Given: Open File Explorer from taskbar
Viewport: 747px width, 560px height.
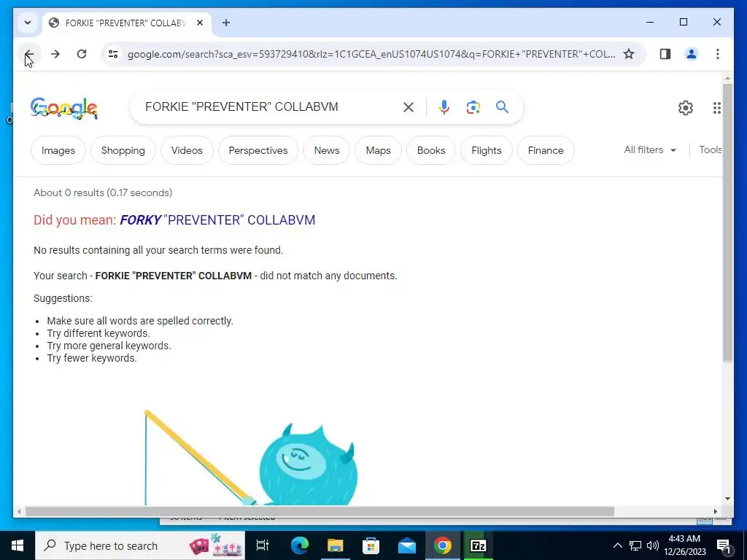Looking at the screenshot, I should click(x=336, y=545).
